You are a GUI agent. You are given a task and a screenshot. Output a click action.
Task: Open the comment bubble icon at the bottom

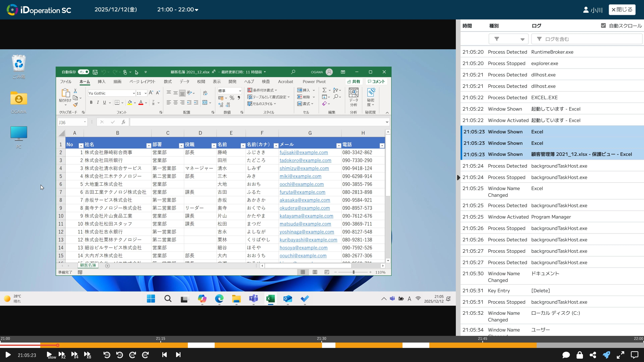click(x=566, y=355)
